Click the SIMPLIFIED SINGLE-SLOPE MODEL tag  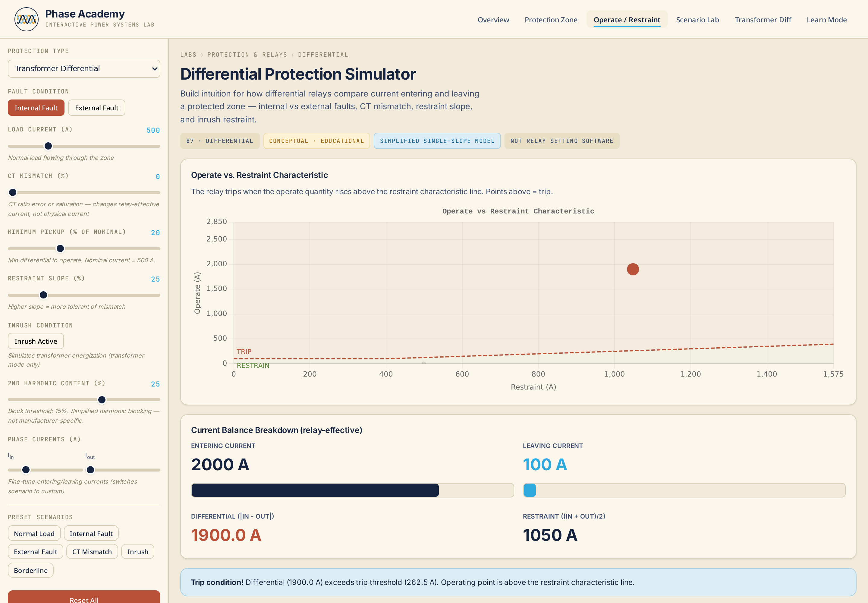[437, 141]
